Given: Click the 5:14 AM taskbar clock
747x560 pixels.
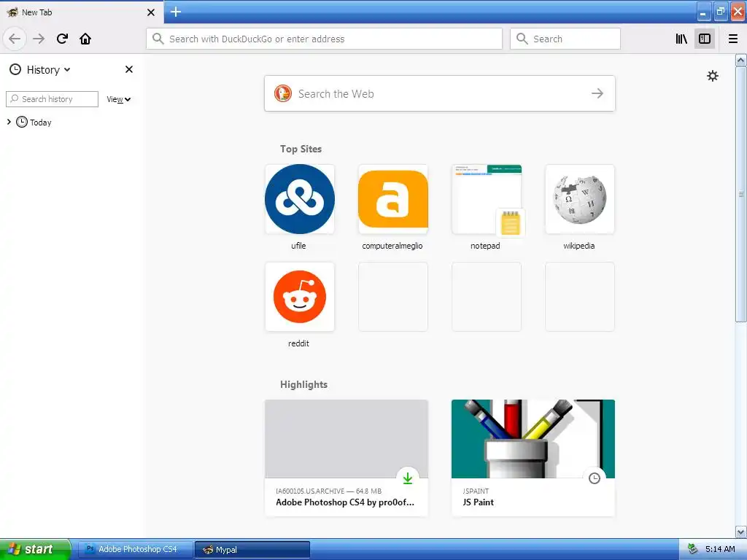Looking at the screenshot, I should (720, 549).
